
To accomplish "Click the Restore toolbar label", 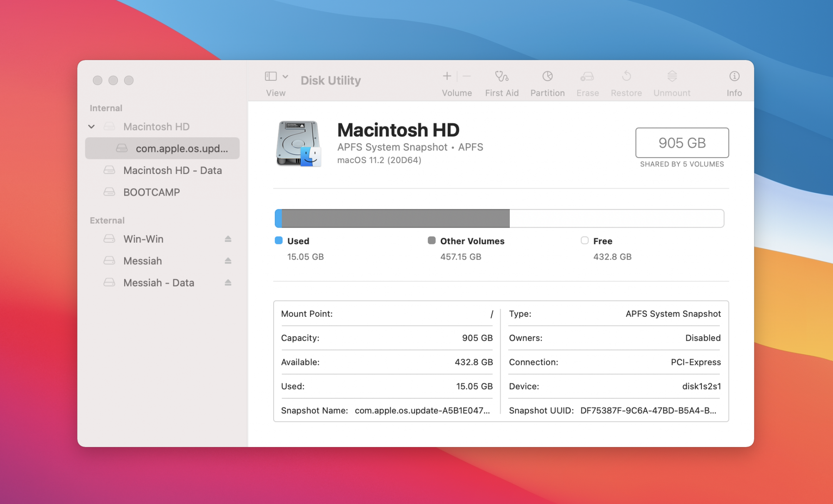I will click(x=626, y=93).
